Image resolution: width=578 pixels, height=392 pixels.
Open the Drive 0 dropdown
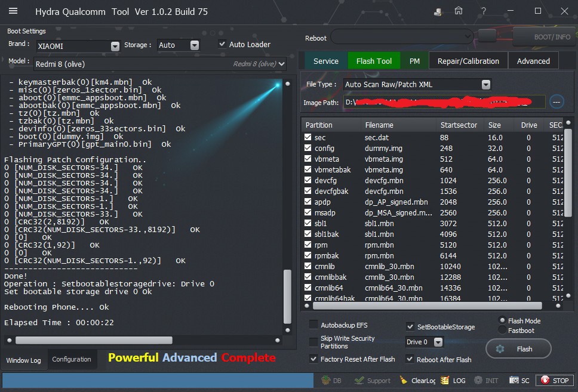(x=438, y=342)
